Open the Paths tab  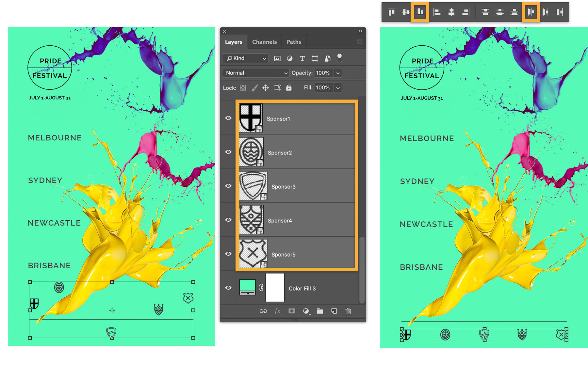click(x=294, y=42)
